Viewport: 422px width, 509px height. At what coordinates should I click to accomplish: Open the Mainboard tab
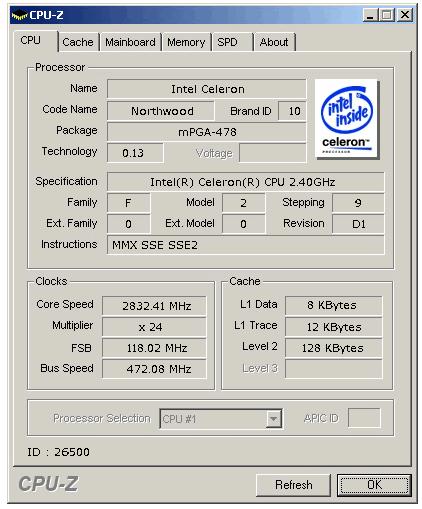click(x=130, y=42)
